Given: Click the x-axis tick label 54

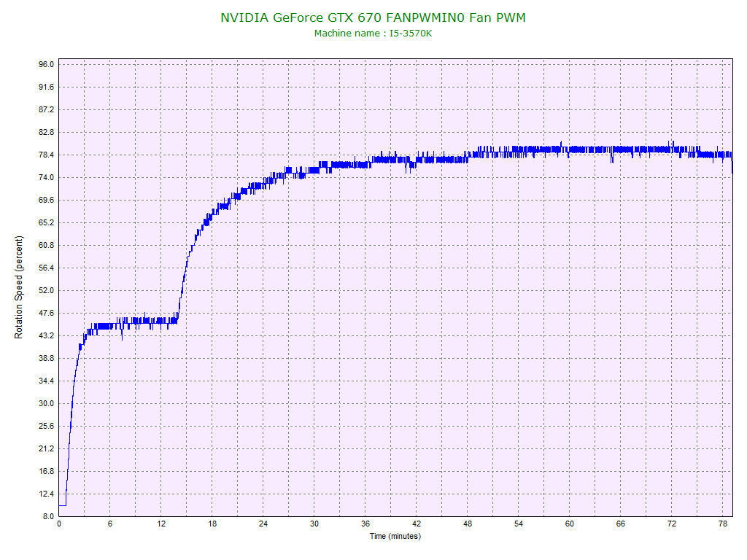Looking at the screenshot, I should click(x=519, y=524).
